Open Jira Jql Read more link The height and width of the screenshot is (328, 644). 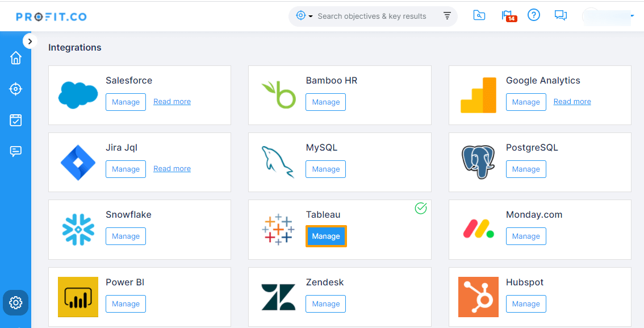[172, 168]
